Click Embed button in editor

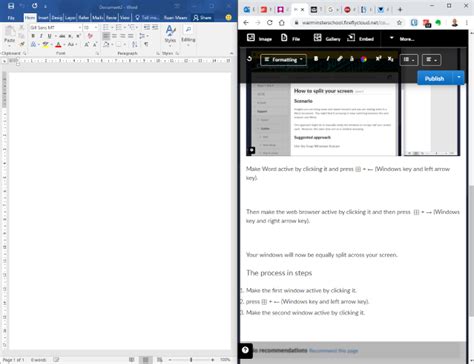(360, 38)
